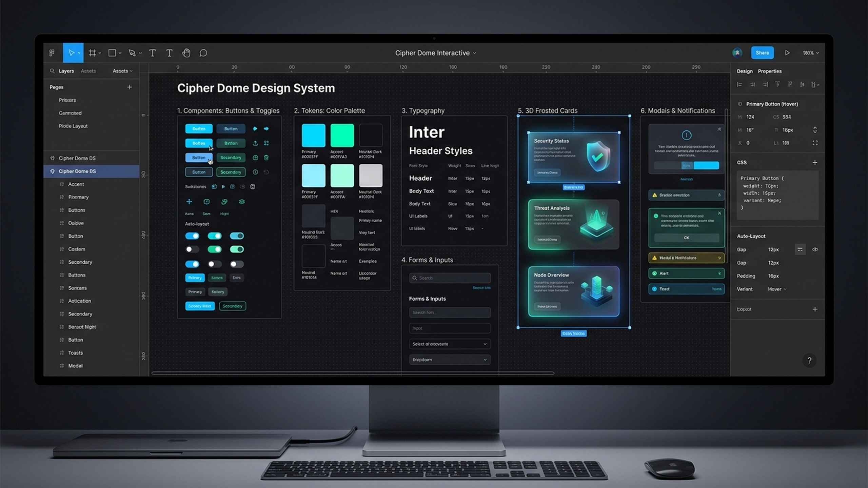This screenshot has width=868, height=488.
Task: Switch to the Design tab
Action: point(745,71)
